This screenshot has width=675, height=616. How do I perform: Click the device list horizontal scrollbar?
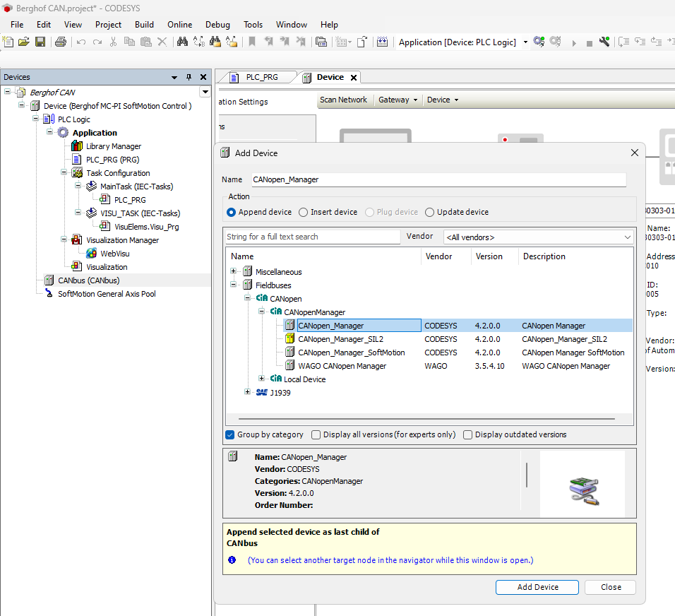pos(426,419)
